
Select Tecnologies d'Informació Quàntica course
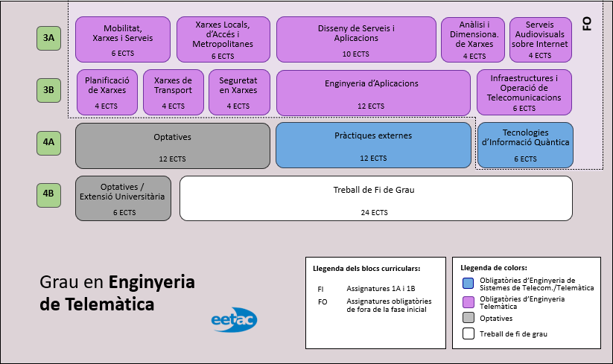pos(525,145)
